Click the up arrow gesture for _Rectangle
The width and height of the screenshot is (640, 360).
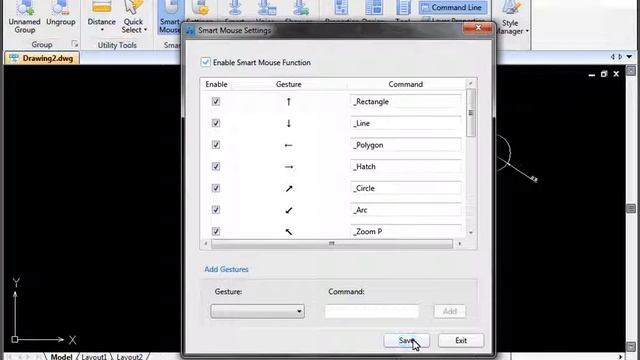289,102
